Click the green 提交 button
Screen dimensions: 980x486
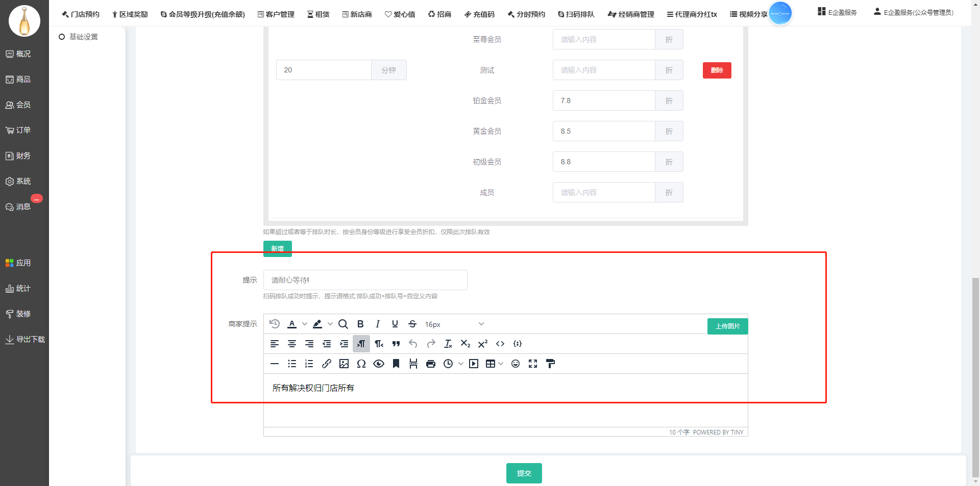(524, 473)
